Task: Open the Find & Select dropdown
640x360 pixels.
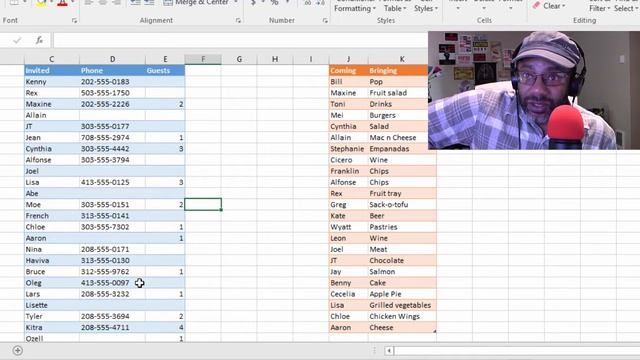Action: pyautogui.click(x=626, y=6)
